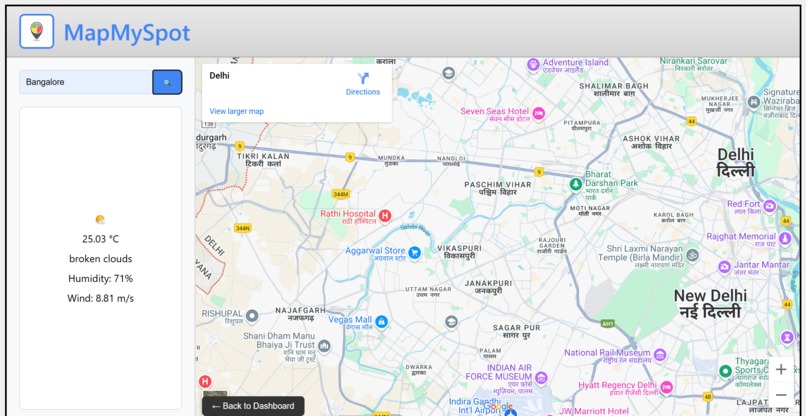Viewport: 806px width, 416px height.
Task: Click the Rishupal gray marker icon
Action: (251, 316)
